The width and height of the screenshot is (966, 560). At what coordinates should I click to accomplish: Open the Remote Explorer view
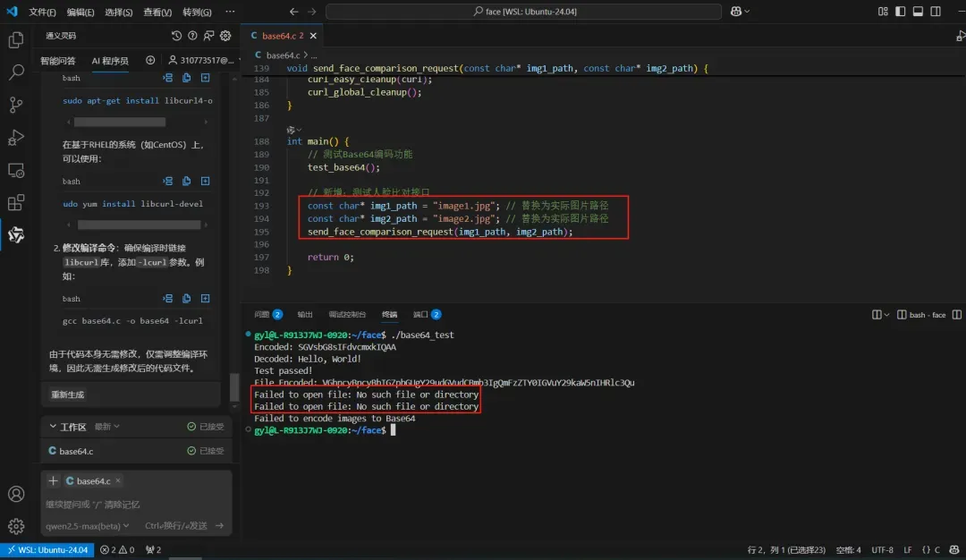[15, 170]
